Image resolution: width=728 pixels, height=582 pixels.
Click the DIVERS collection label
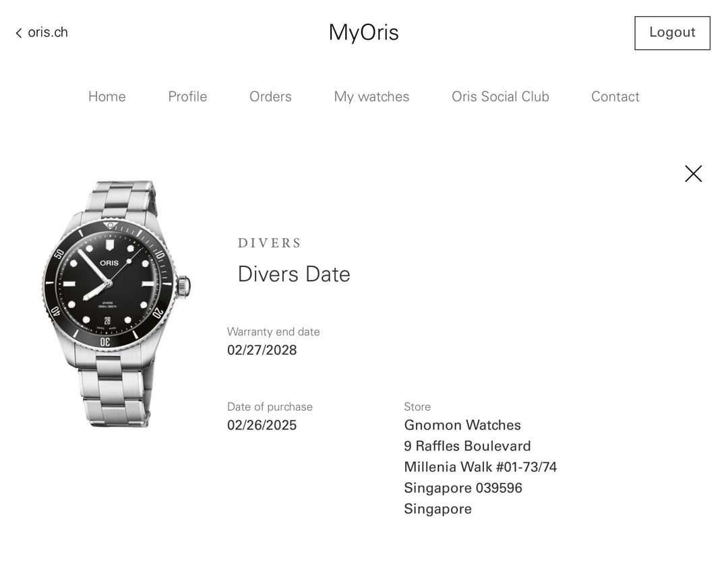tap(270, 243)
